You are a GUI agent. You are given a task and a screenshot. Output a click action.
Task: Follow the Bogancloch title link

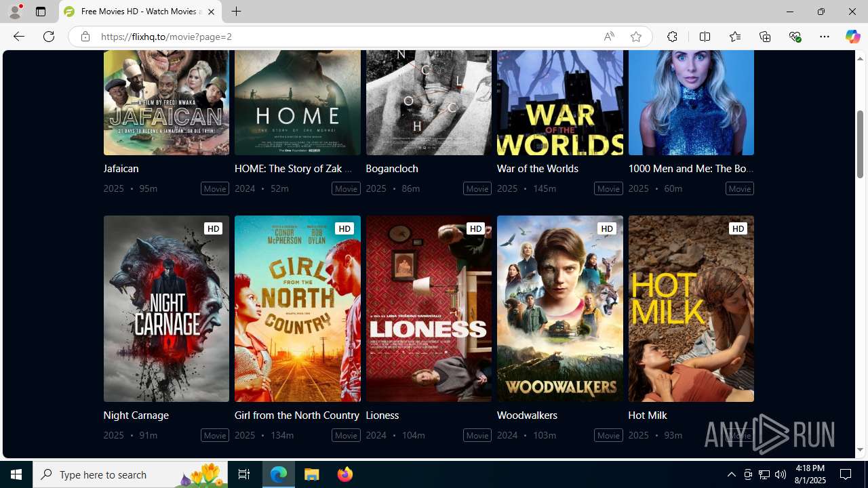point(392,168)
